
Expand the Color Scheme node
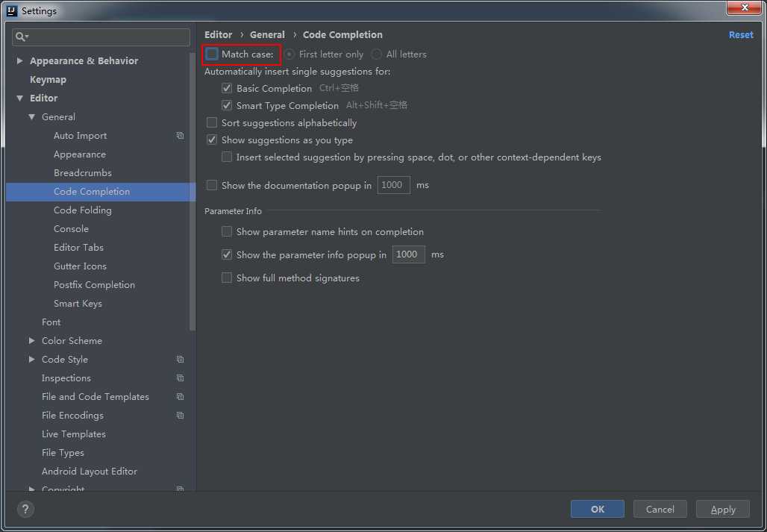click(x=32, y=340)
